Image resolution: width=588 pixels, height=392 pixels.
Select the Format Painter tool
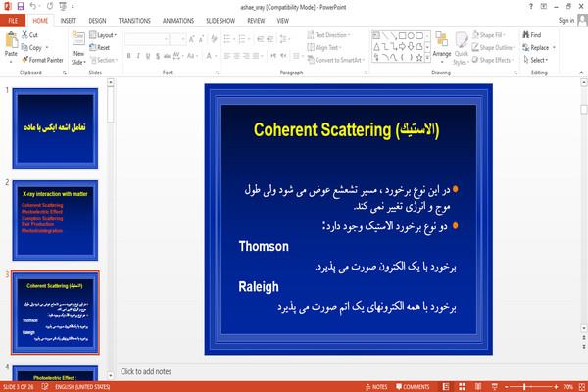pos(42,60)
